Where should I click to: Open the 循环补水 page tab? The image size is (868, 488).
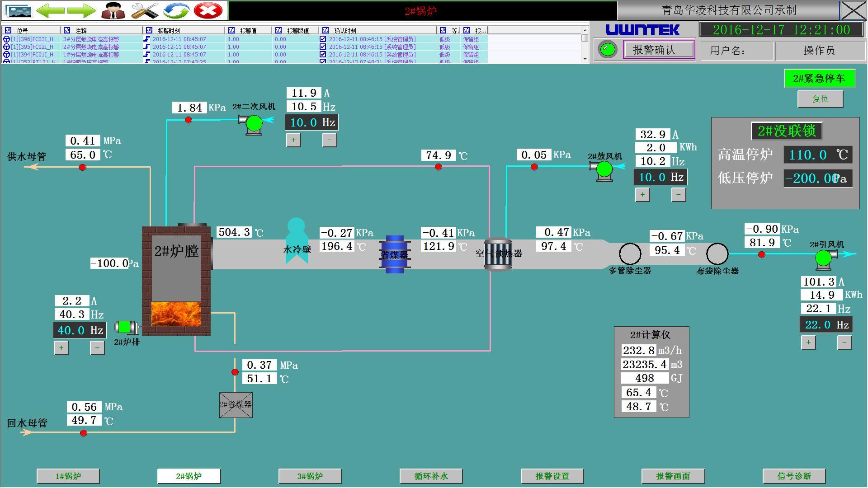[x=431, y=476]
